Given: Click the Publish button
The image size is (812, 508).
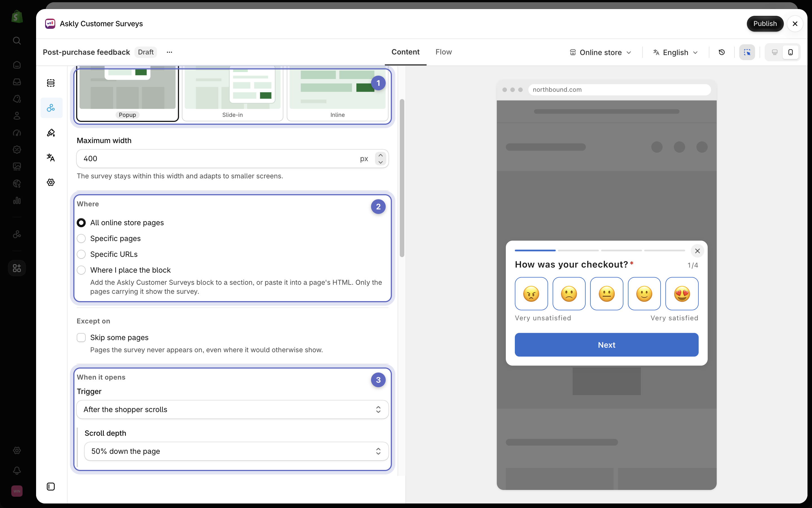Looking at the screenshot, I should 765,23.
